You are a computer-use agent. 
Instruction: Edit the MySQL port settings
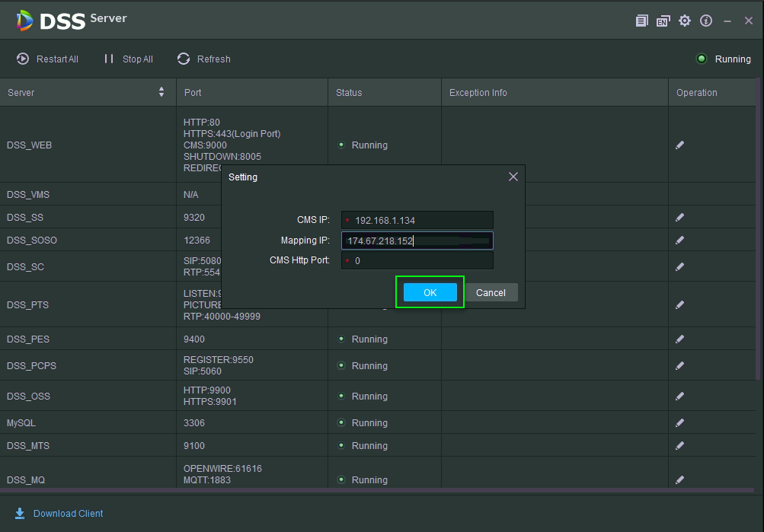[x=679, y=423]
